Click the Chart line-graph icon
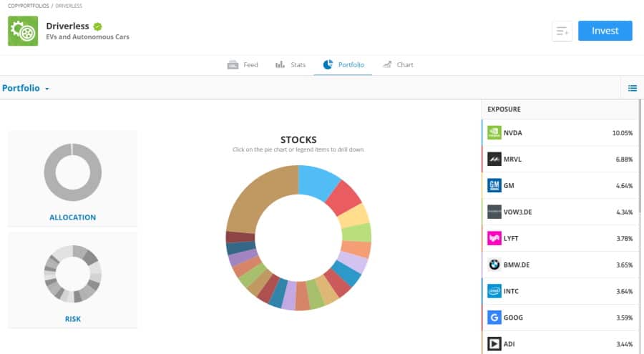644x354 pixels. click(x=387, y=64)
